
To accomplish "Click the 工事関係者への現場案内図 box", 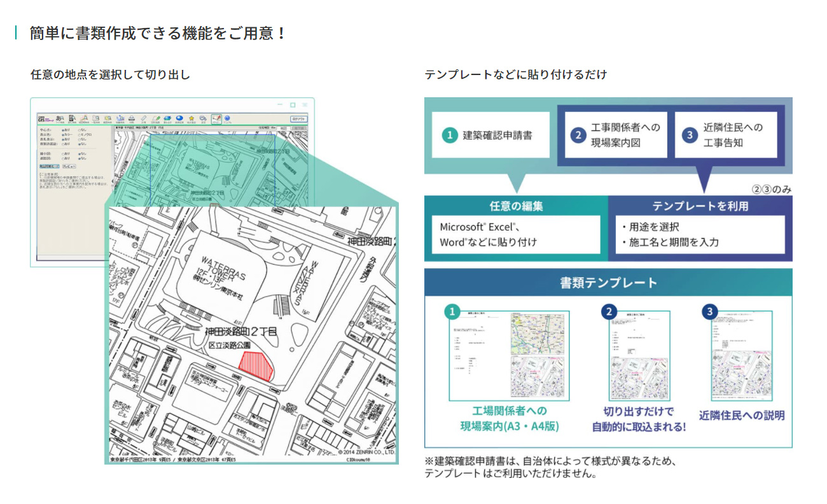I will click(x=616, y=135).
